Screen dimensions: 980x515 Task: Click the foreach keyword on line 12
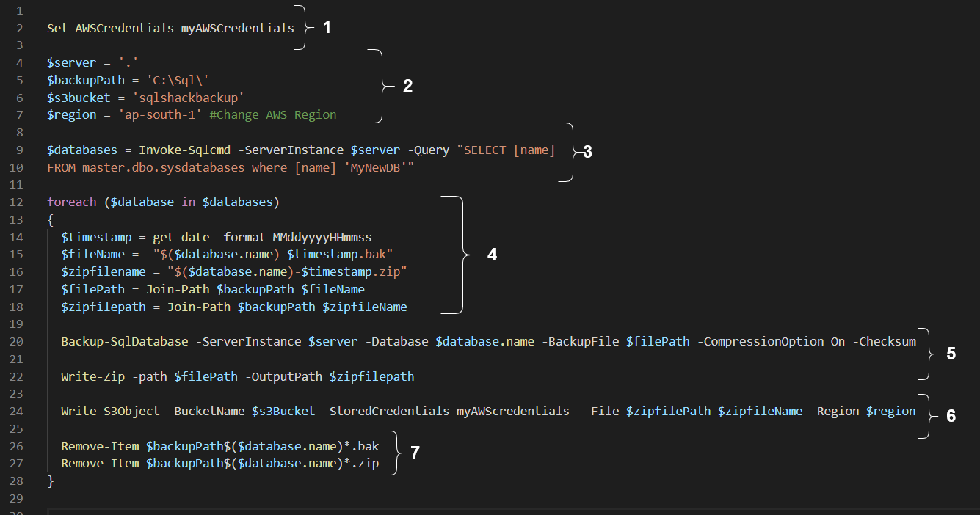click(71, 202)
